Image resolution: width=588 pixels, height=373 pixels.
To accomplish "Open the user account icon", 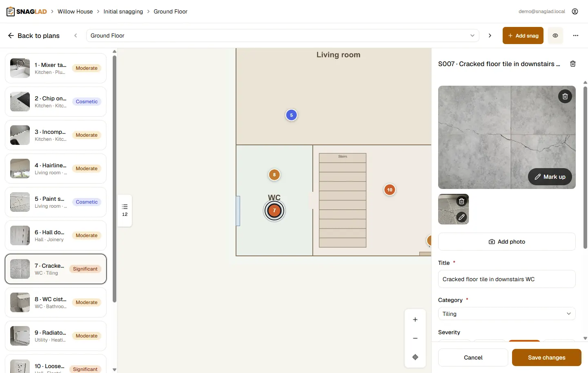I will 575,11.
